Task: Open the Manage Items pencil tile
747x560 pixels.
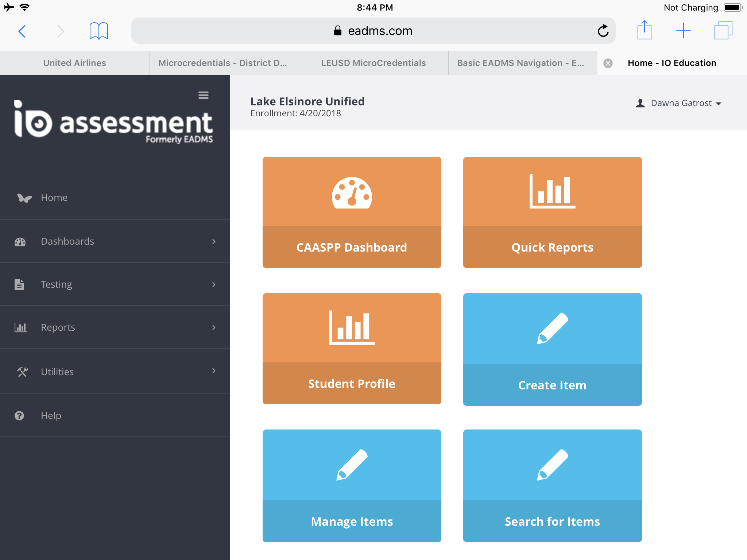Action: click(352, 486)
